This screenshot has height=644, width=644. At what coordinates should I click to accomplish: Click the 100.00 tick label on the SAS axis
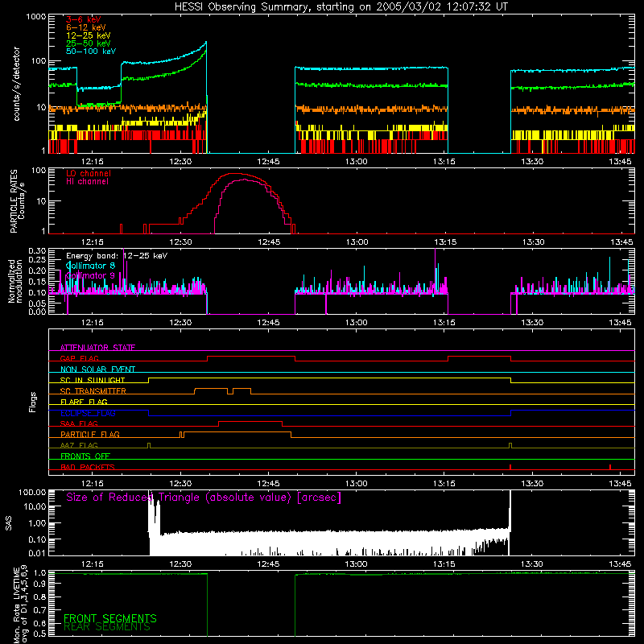32,492
